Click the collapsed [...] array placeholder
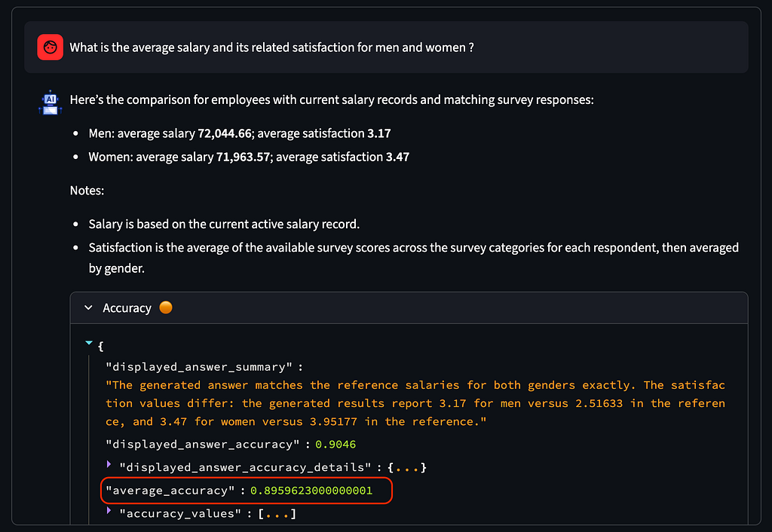772x532 pixels. point(277,514)
